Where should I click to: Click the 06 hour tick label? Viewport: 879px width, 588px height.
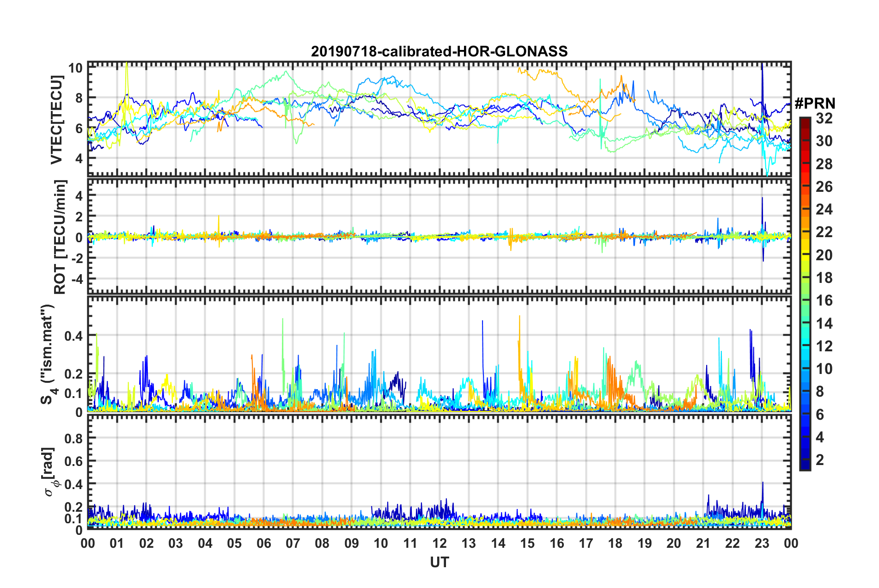pyautogui.click(x=264, y=543)
